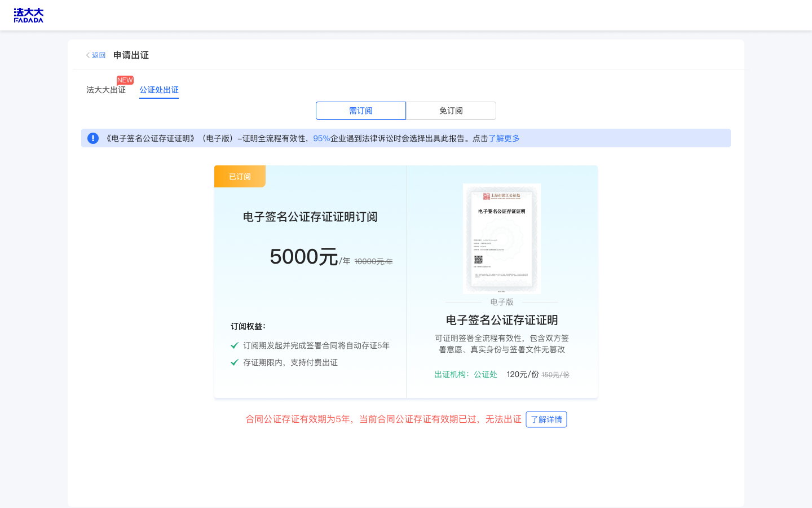This screenshot has height=508, width=812.
Task: Click the checkmark beside 订阅期发起并完成签署
Action: click(235, 345)
